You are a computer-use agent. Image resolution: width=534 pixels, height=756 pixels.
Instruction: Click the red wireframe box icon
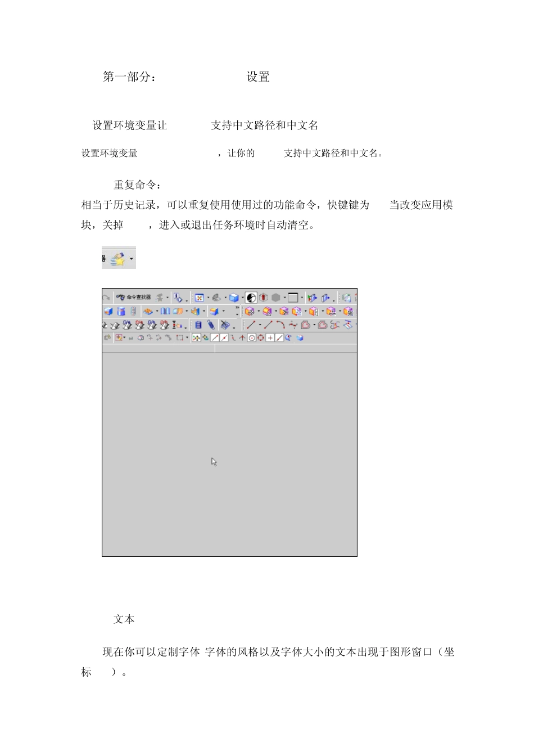click(263, 298)
